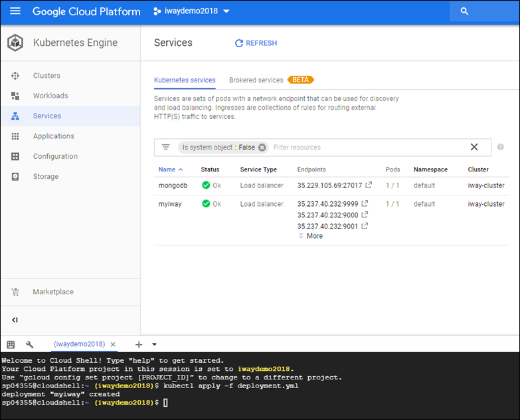The height and width of the screenshot is (420, 520).
Task: Open the iwaydemo2018 project selector dropdown
Action: click(x=191, y=11)
